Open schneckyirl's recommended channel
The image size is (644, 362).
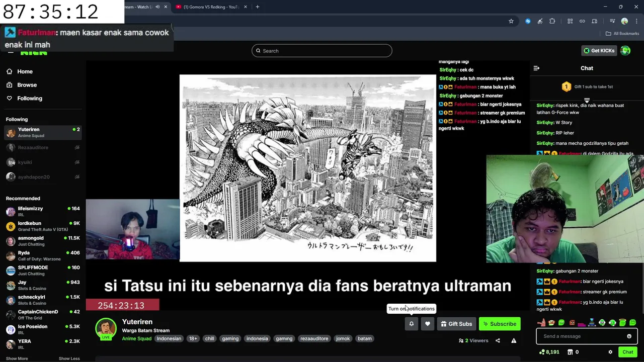tap(43, 300)
